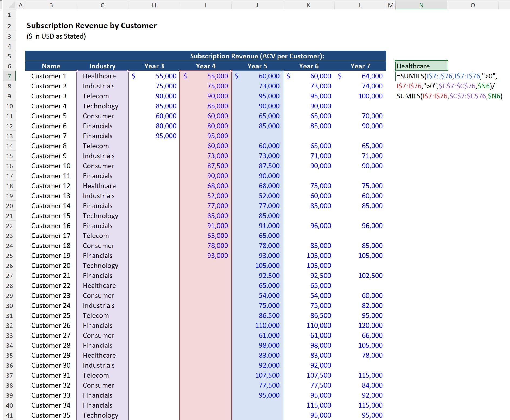
Task: Select the Name column header cell
Action: click(51, 66)
